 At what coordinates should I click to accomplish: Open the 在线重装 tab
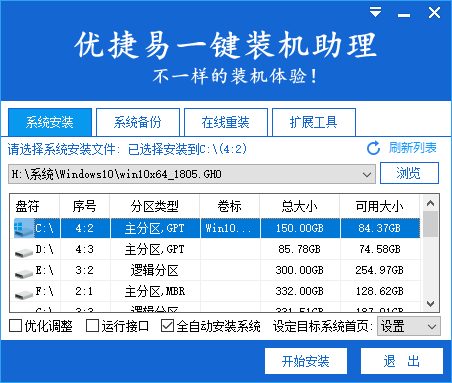coord(226,122)
